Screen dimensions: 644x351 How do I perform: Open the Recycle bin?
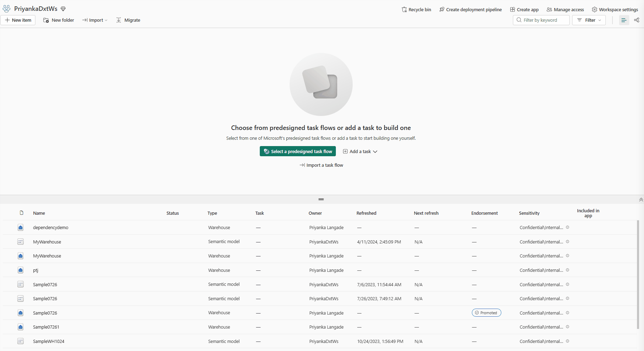tap(416, 9)
